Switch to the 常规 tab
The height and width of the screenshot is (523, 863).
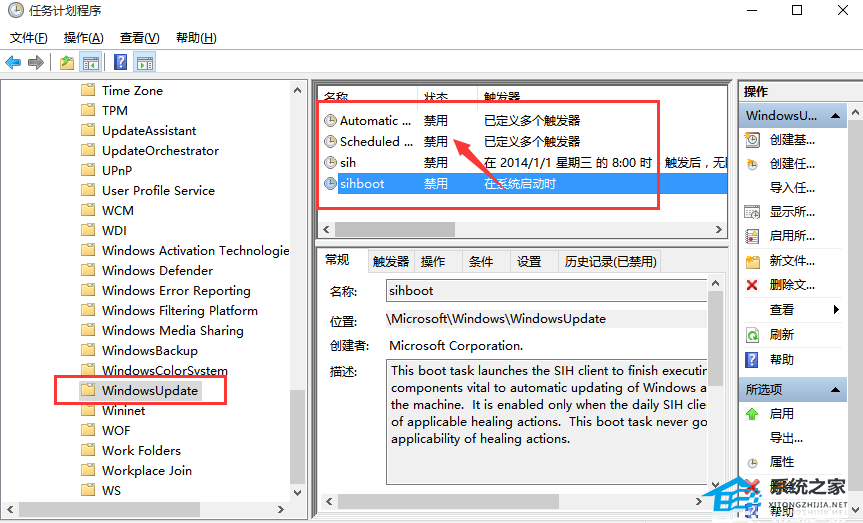point(337,260)
